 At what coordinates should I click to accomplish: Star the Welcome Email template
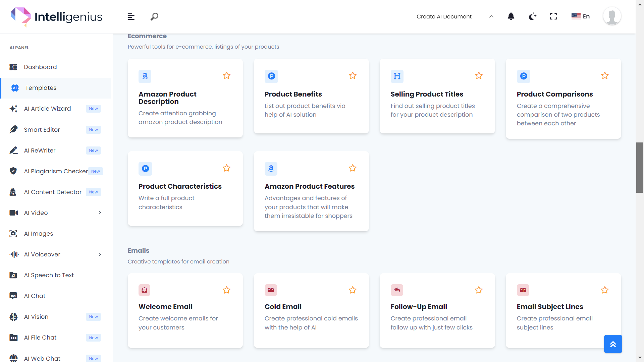227,290
